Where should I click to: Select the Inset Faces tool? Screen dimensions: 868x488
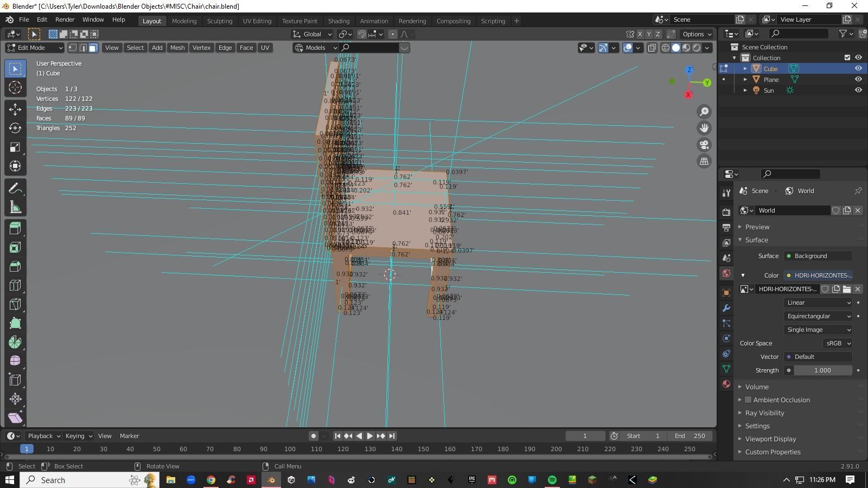(x=15, y=247)
